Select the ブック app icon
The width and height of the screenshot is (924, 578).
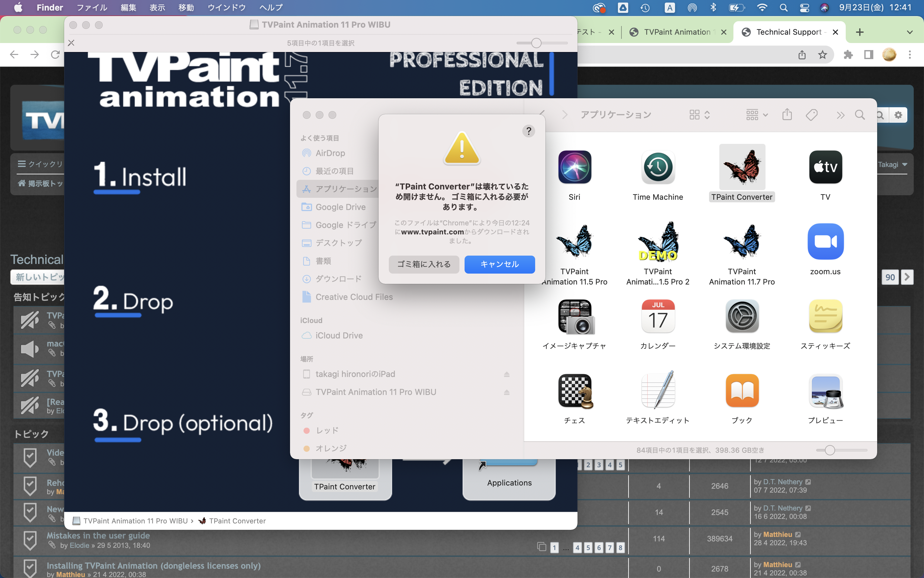point(742,391)
